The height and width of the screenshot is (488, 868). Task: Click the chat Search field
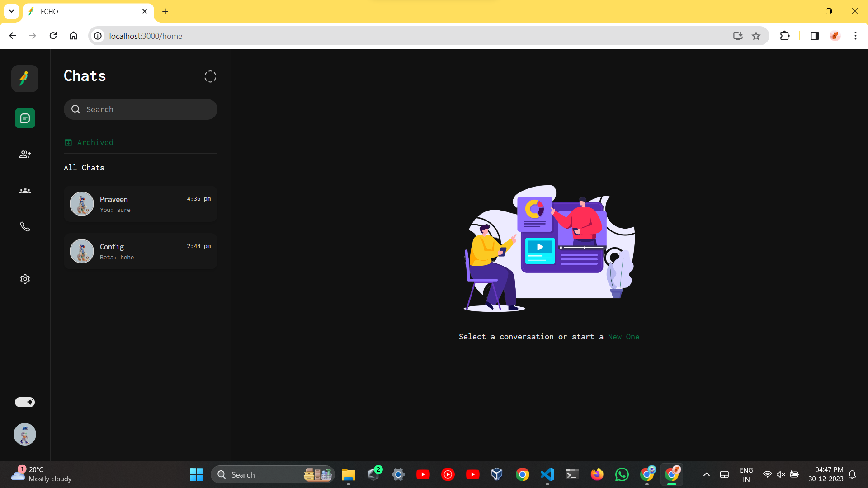pyautogui.click(x=145, y=109)
